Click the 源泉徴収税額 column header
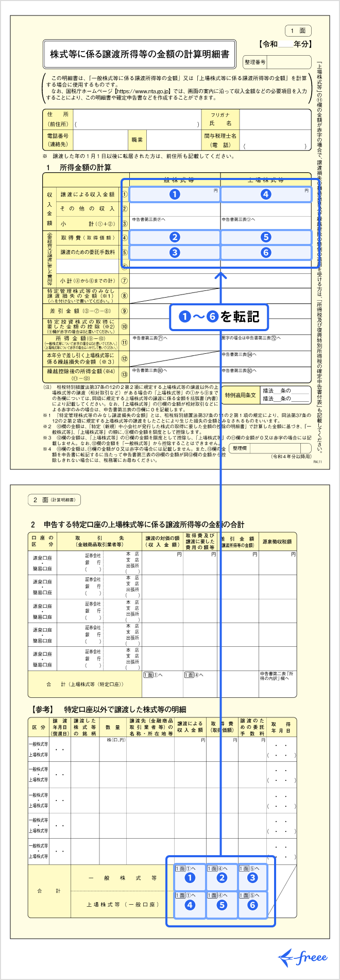 [x=278, y=542]
